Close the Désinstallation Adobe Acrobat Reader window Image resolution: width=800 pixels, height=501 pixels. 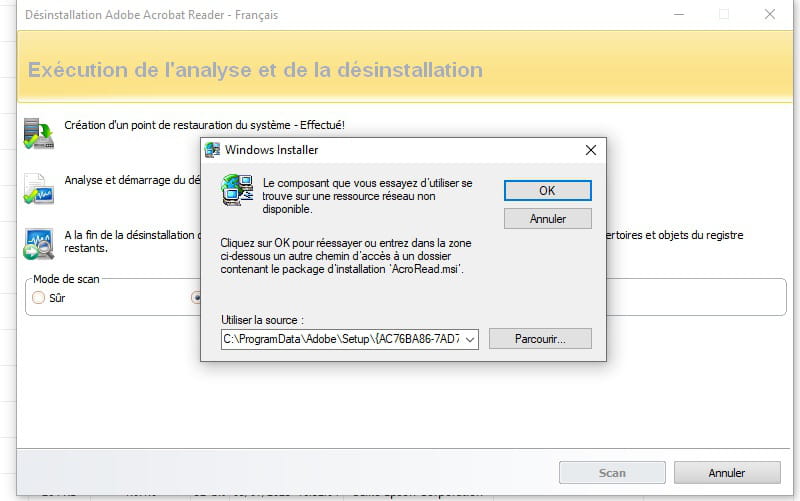coord(770,14)
